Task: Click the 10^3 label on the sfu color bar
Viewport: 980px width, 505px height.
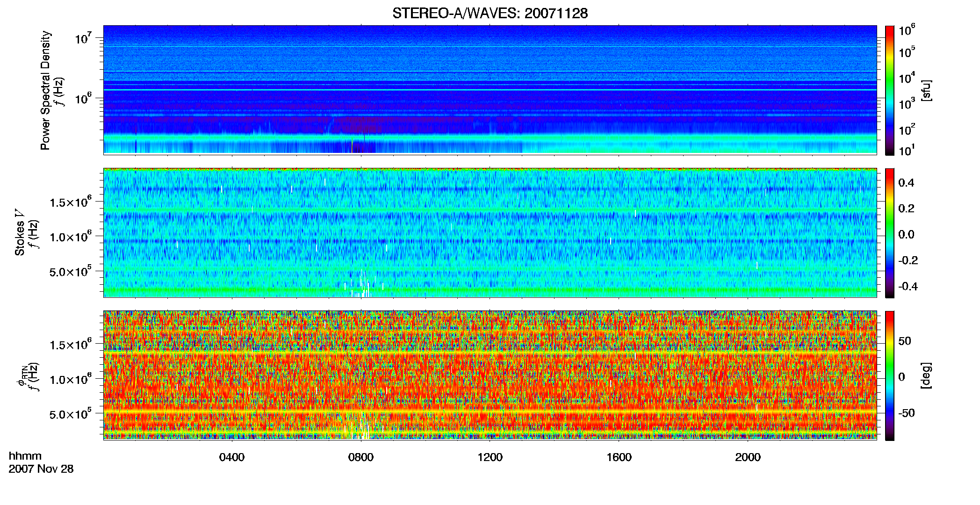Action: pyautogui.click(x=907, y=103)
